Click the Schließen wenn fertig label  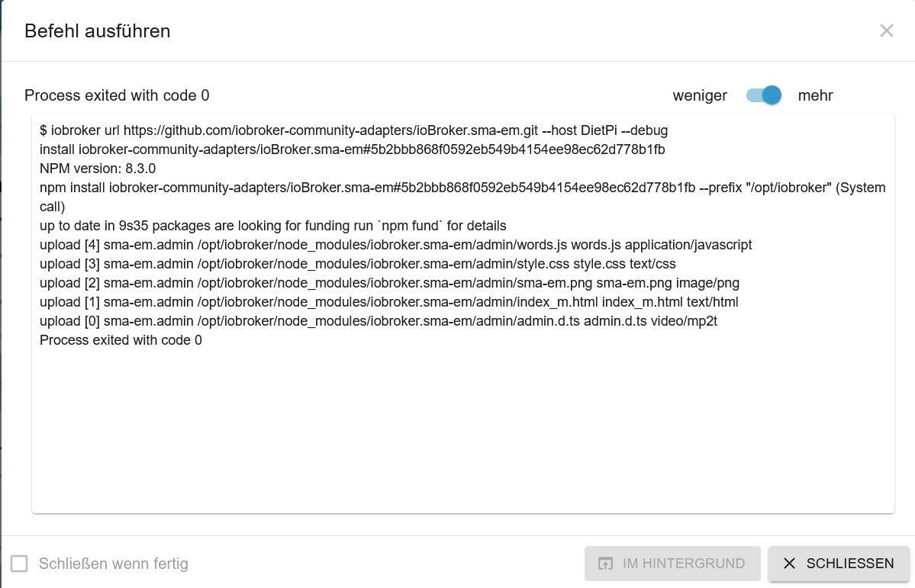tap(113, 564)
